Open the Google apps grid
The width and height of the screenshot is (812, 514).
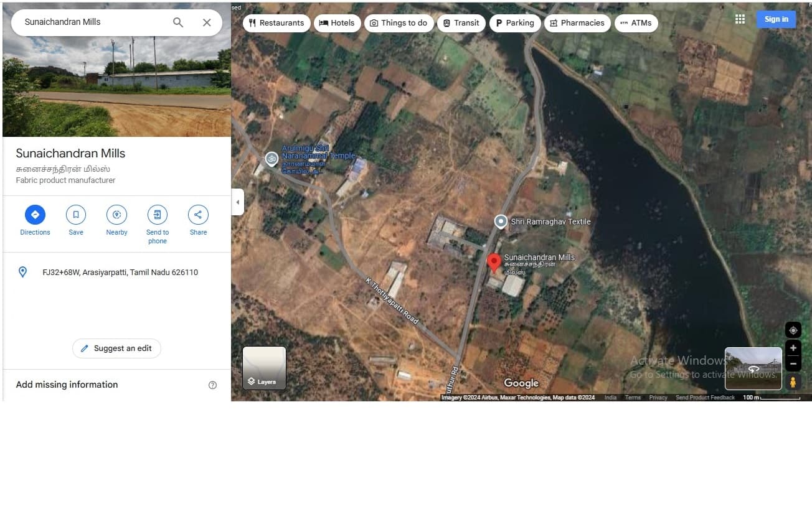pyautogui.click(x=740, y=19)
